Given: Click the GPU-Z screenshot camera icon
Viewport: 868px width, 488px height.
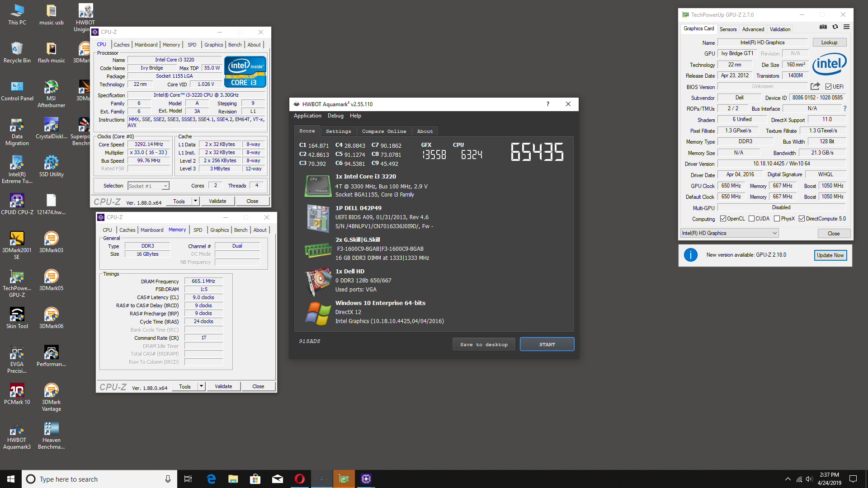Looking at the screenshot, I should (x=823, y=27).
